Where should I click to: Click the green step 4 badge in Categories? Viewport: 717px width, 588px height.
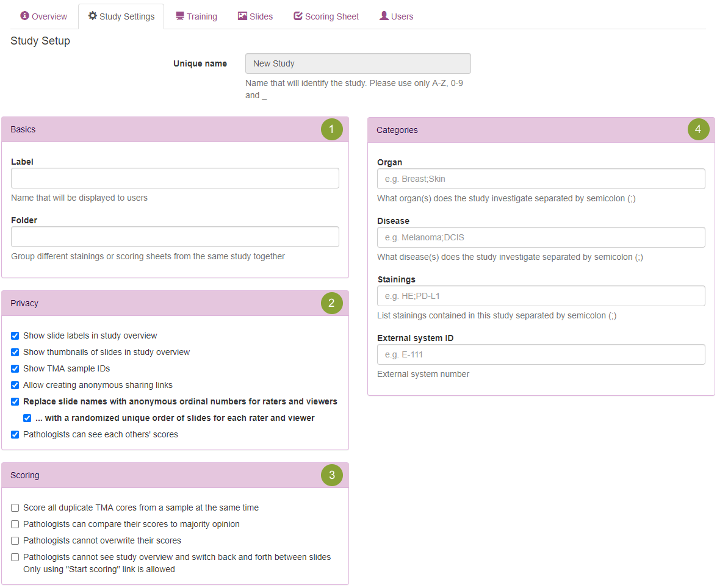tap(698, 130)
